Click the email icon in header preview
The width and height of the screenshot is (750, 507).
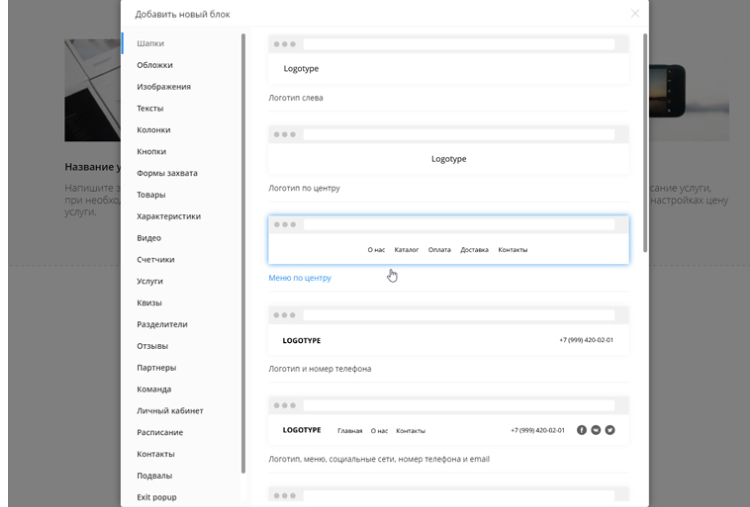point(596,430)
